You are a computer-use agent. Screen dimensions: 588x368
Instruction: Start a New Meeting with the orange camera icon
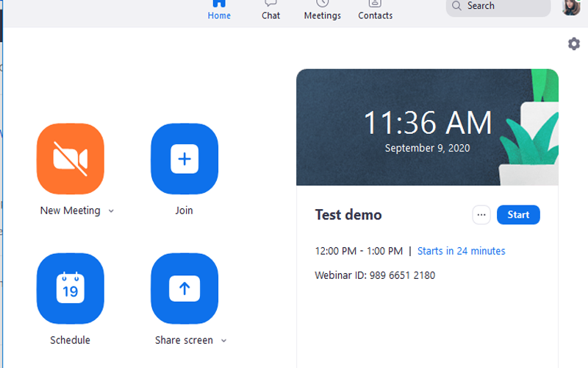71,159
